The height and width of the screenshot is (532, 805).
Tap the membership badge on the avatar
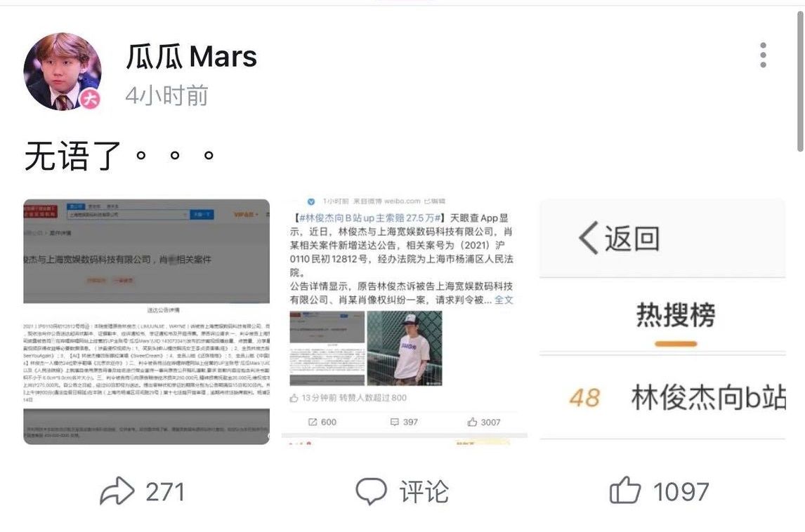click(91, 98)
